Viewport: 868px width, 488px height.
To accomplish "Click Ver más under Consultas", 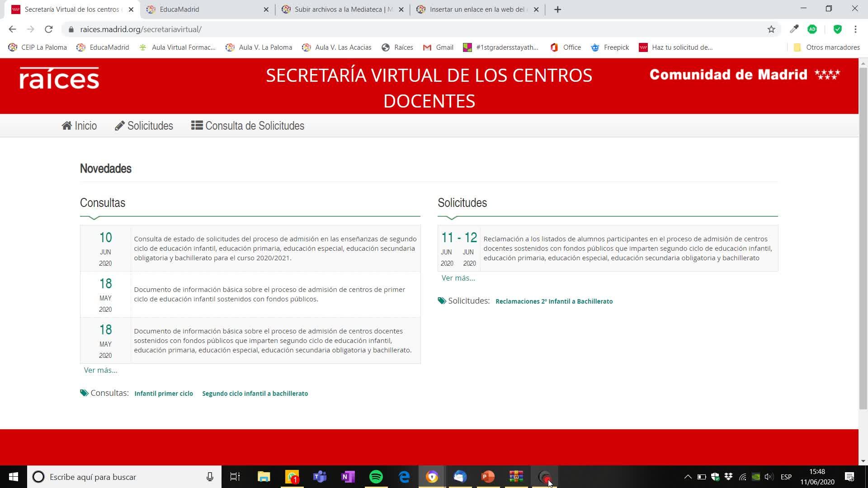I will click(x=100, y=370).
